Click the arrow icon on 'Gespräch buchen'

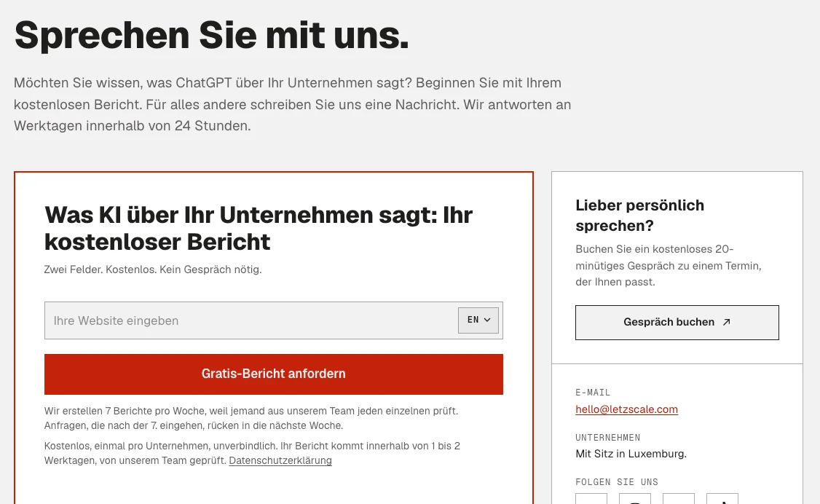click(726, 322)
